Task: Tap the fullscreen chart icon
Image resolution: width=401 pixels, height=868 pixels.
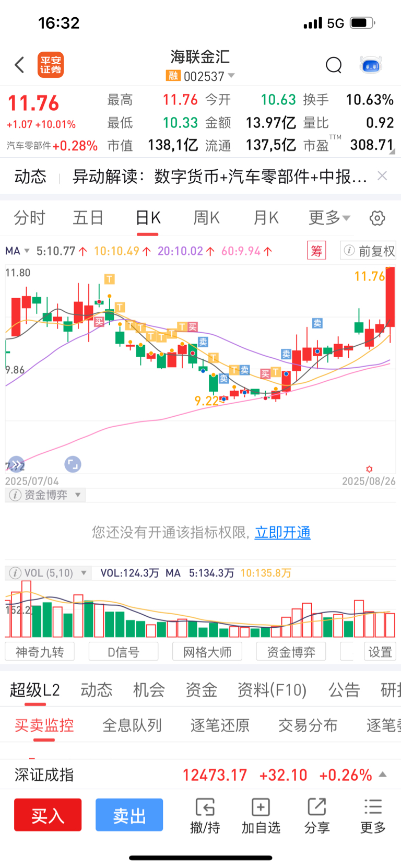Action: pos(73,464)
